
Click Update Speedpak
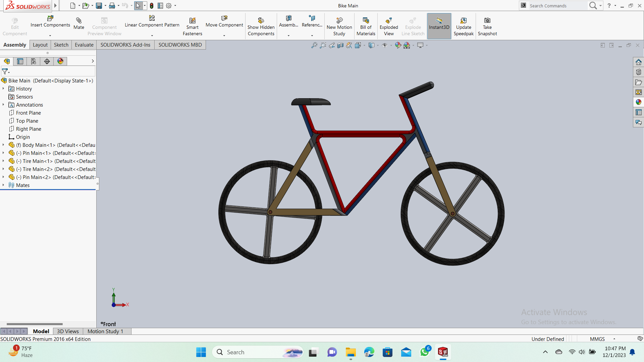[x=464, y=26]
